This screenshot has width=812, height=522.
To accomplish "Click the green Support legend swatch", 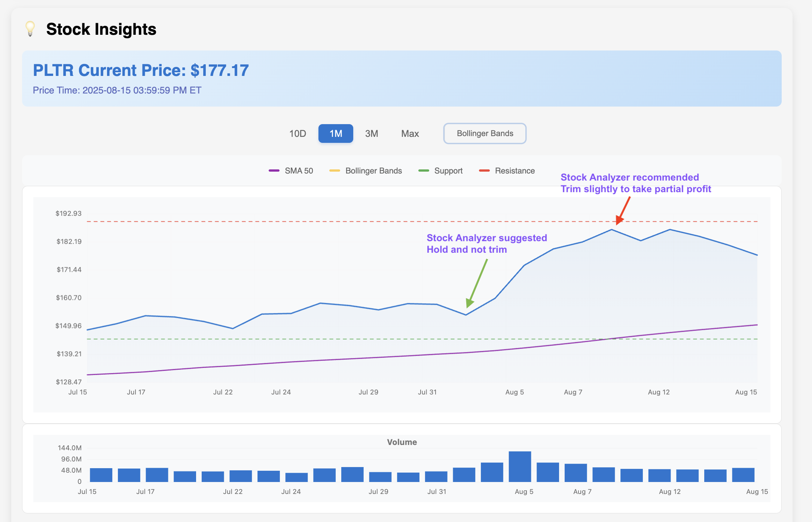I will [x=424, y=171].
